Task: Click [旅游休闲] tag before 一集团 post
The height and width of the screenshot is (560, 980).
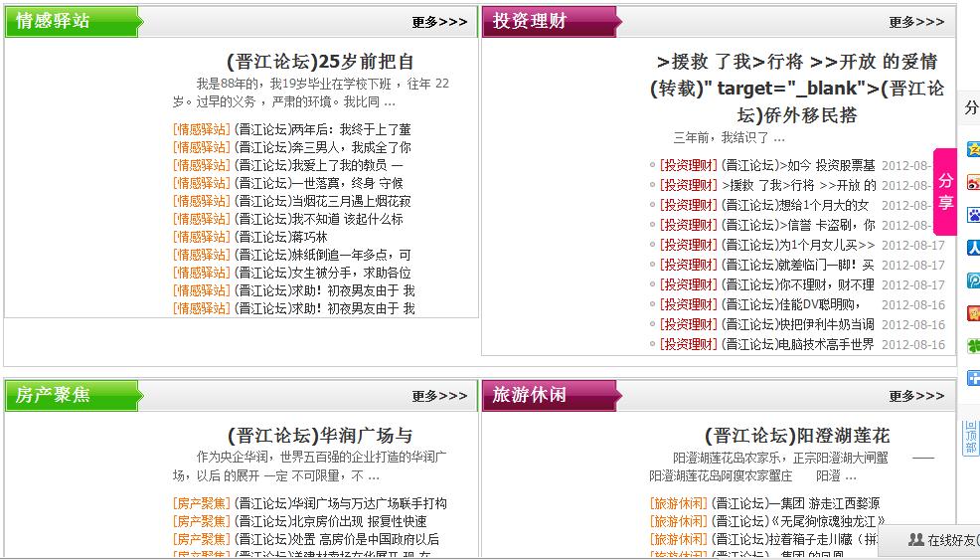Action: click(x=678, y=503)
